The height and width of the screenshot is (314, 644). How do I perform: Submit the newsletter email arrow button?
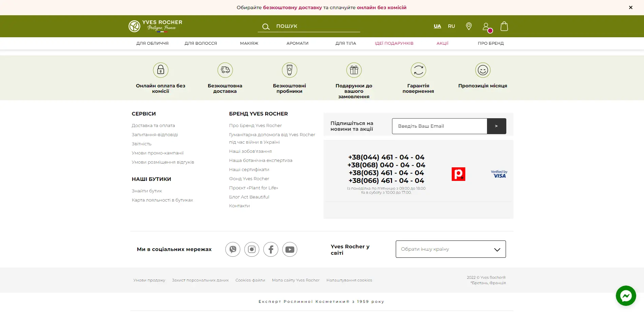(x=496, y=126)
